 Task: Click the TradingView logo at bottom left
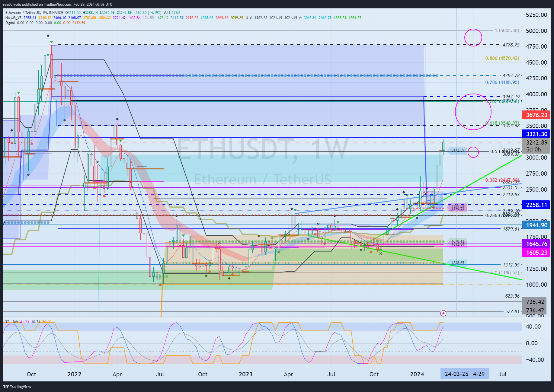tap(17, 387)
